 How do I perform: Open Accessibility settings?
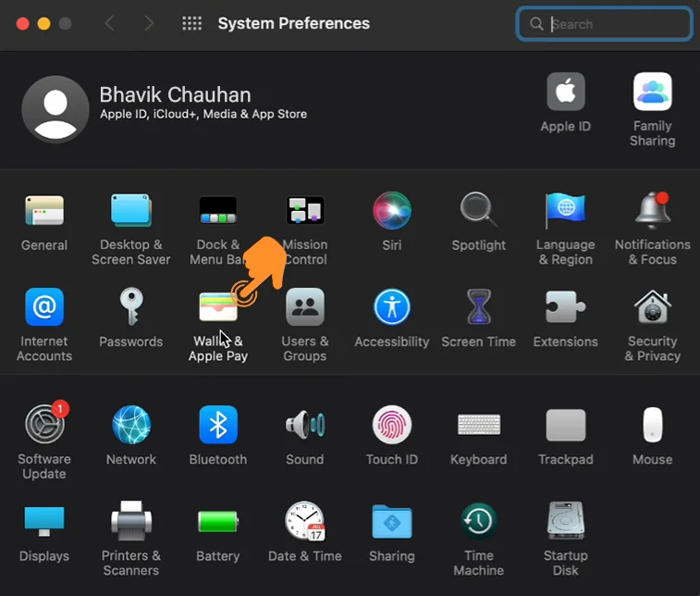pyautogui.click(x=392, y=307)
